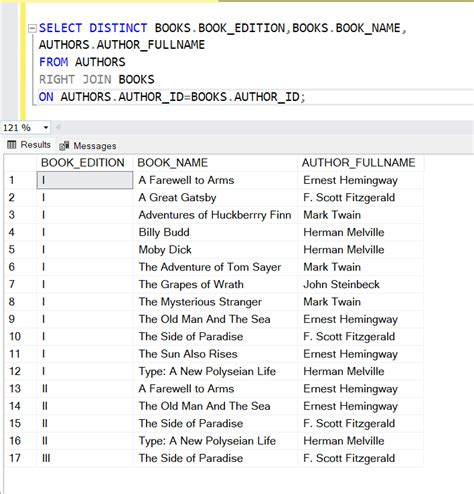This screenshot has width=474, height=494.
Task: Click 'A Farewell to Arms' in row 13
Action: (x=215, y=389)
